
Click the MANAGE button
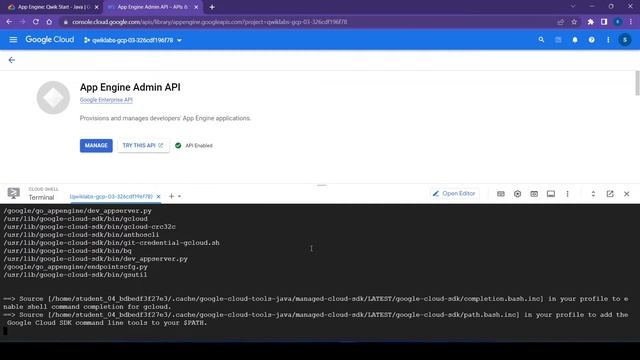[x=96, y=145]
